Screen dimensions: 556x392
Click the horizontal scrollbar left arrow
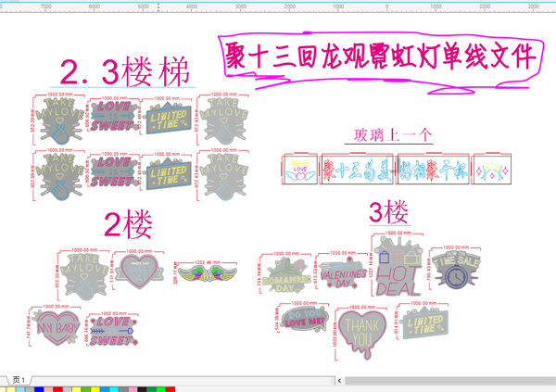[339, 381]
